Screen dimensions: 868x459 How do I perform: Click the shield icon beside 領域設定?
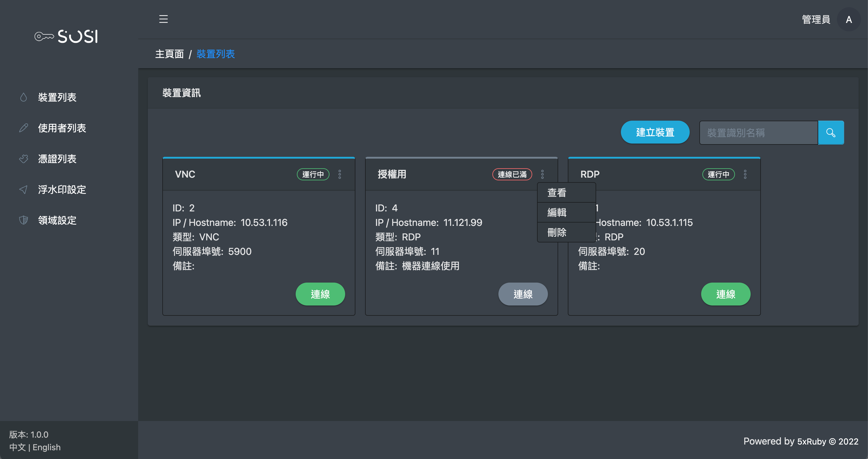tap(23, 220)
